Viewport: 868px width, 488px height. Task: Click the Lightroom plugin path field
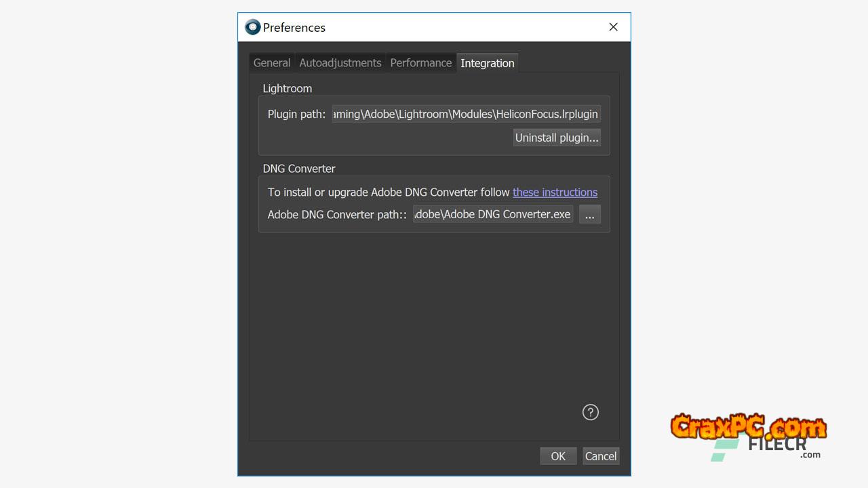466,114
